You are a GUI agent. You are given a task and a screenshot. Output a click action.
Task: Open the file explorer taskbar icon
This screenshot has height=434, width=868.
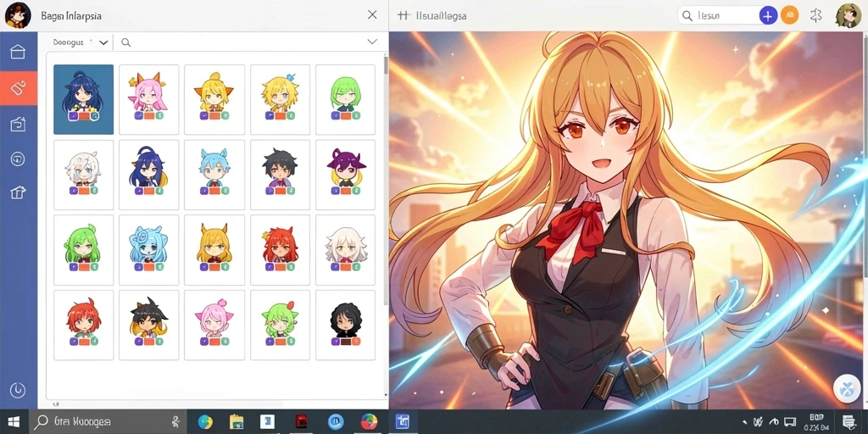coord(236,422)
